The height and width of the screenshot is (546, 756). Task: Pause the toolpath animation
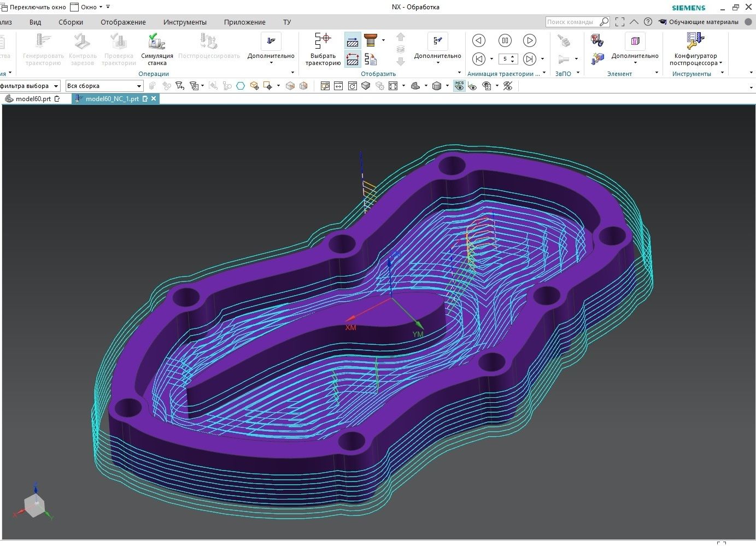(x=505, y=40)
